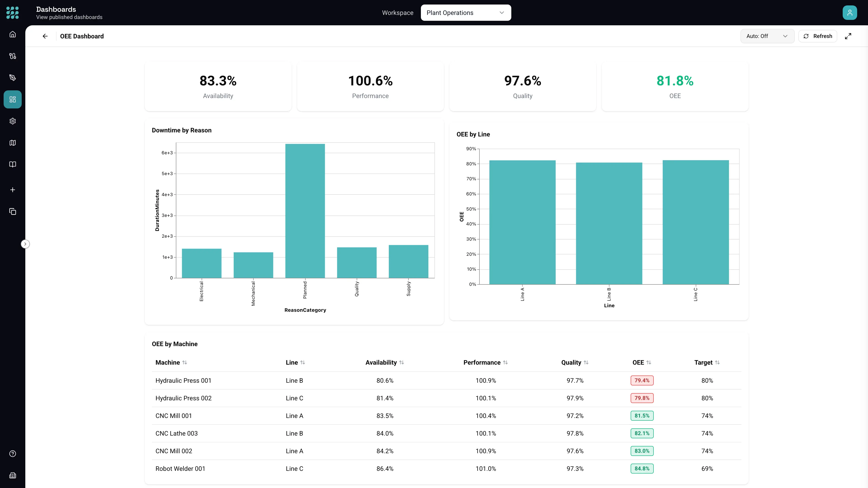Sort table by Quality column icon
Viewport: 868px width, 488px height.
[586, 363]
